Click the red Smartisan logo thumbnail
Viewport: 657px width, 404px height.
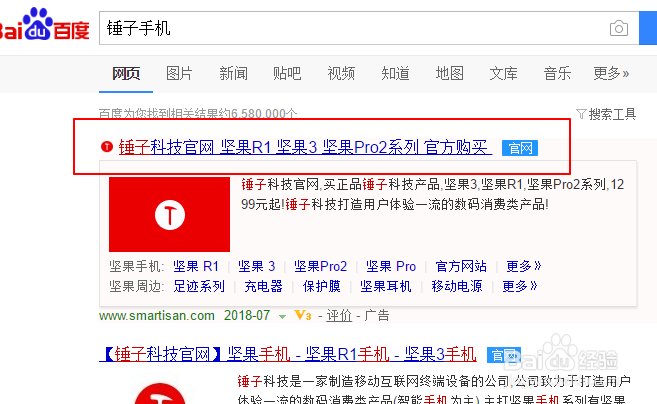coord(169,214)
